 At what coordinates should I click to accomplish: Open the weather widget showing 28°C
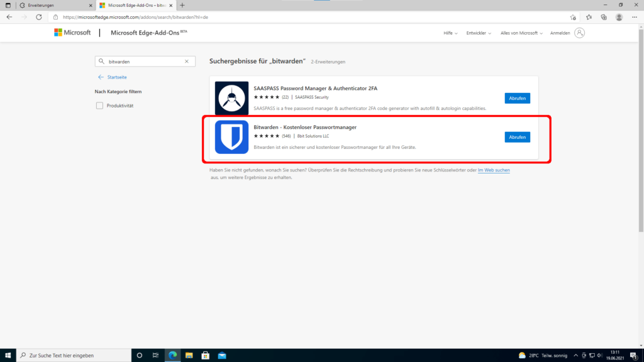(543, 356)
